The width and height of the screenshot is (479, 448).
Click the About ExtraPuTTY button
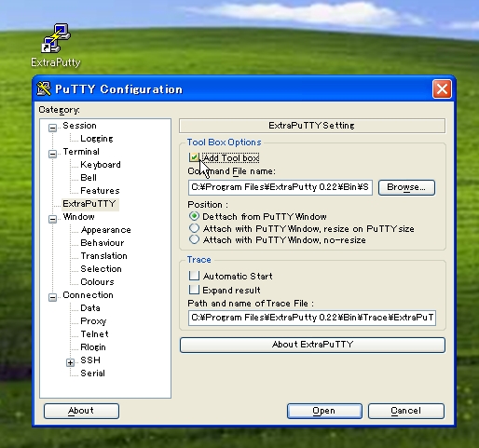click(312, 345)
